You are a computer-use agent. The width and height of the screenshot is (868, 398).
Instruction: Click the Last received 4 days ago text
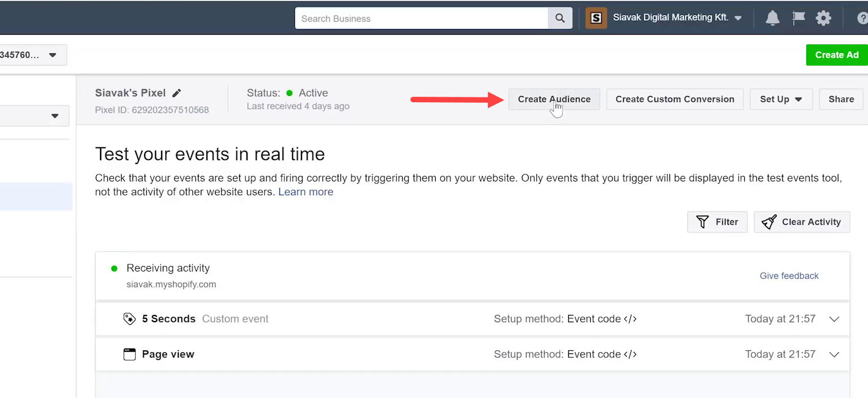pos(298,106)
